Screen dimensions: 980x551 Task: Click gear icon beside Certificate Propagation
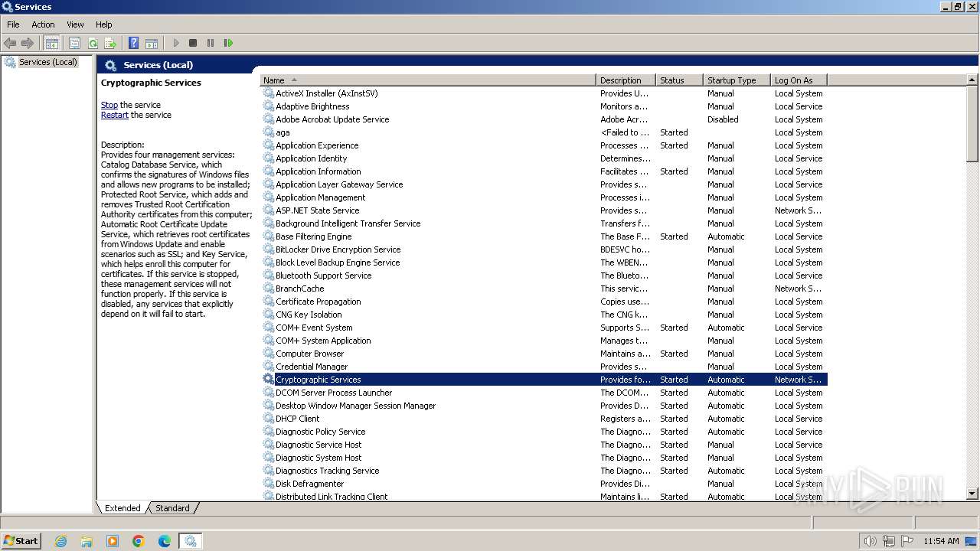click(268, 302)
